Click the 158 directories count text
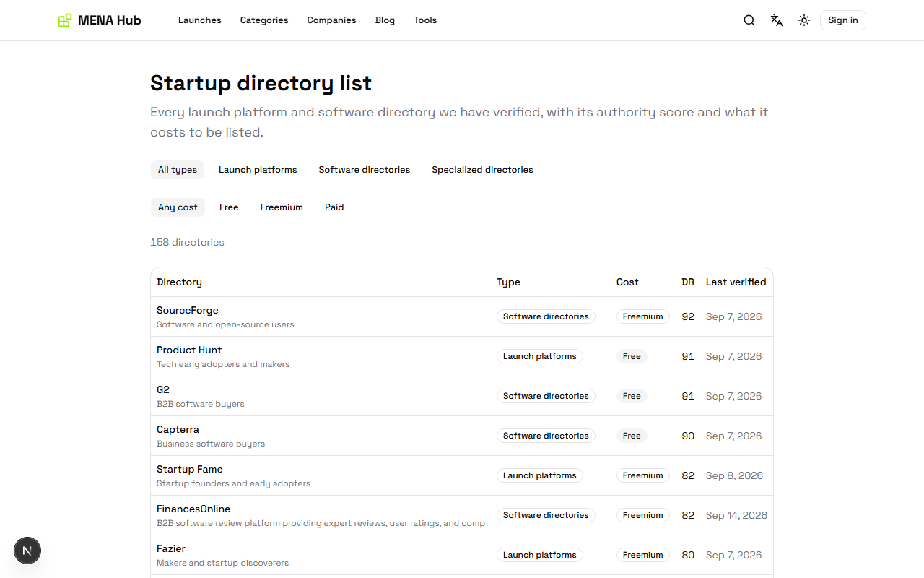 (187, 242)
